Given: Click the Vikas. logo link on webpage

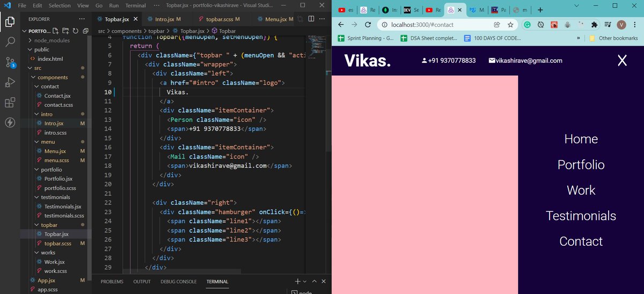Looking at the screenshot, I should click(x=367, y=61).
